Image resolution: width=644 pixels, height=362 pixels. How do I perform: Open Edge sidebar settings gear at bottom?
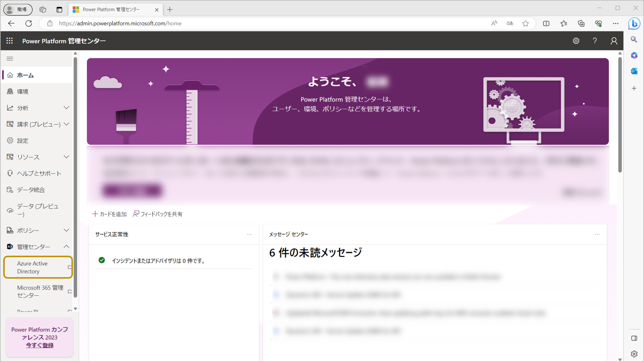pyautogui.click(x=634, y=354)
